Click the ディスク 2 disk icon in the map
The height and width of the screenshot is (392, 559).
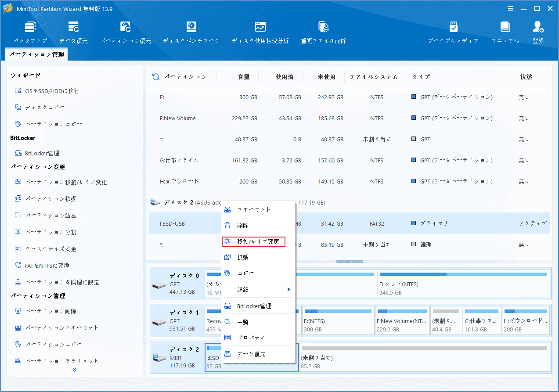click(x=159, y=359)
